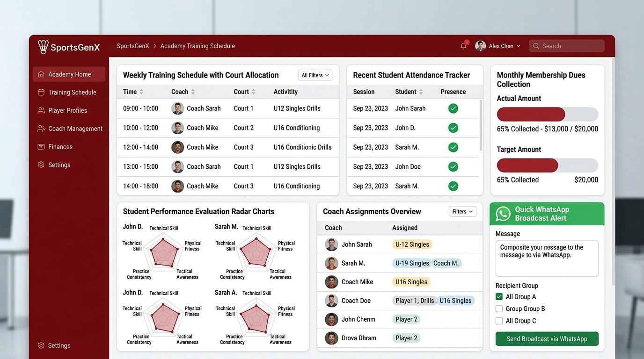
Task: Click Player 1, Drills tag for Coach Doe
Action: (414, 301)
